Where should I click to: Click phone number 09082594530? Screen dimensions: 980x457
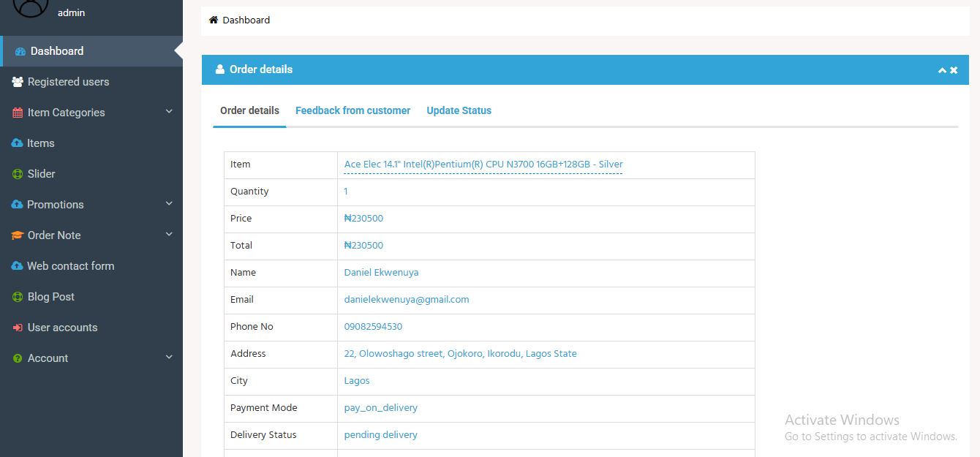click(373, 327)
